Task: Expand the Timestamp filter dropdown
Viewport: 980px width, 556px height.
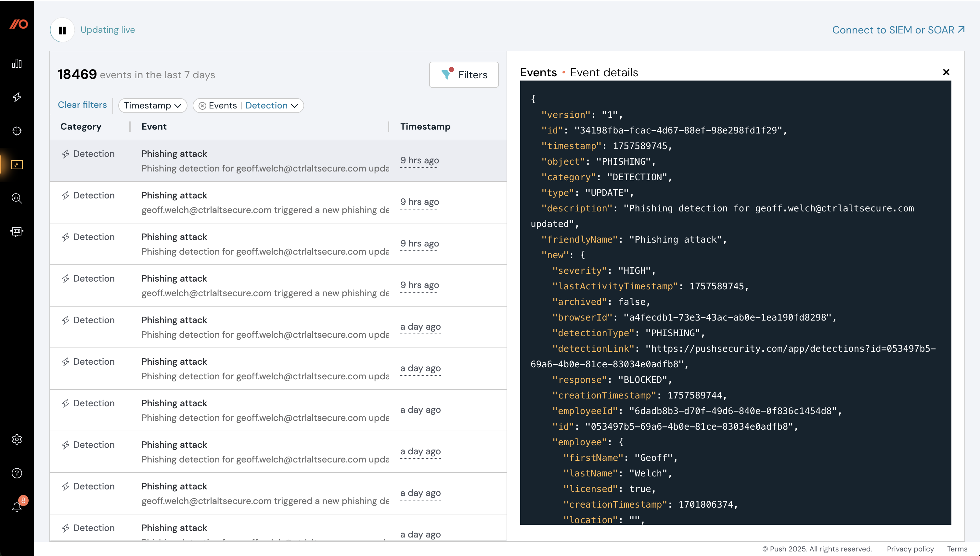Action: coord(152,106)
